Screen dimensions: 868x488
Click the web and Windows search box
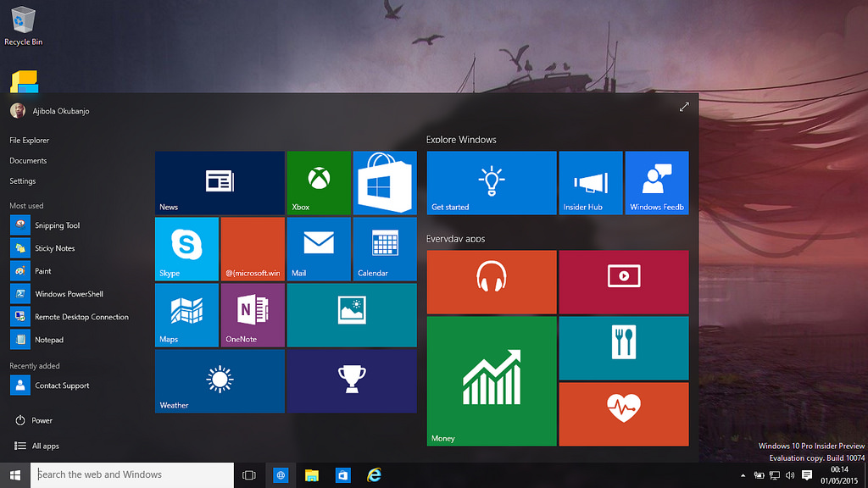131,475
